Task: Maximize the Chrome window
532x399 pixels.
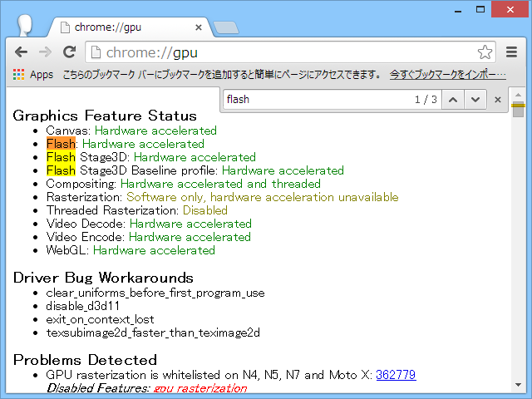Action: pyautogui.click(x=480, y=9)
